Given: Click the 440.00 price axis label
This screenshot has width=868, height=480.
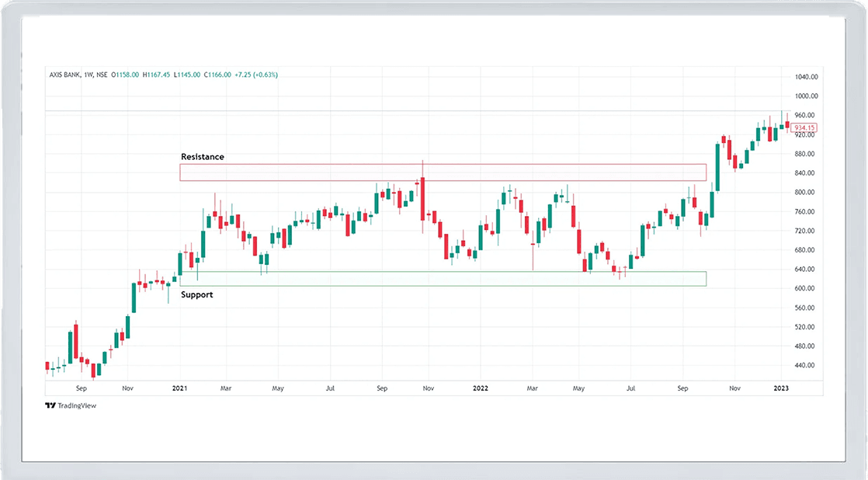Looking at the screenshot, I should (805, 366).
